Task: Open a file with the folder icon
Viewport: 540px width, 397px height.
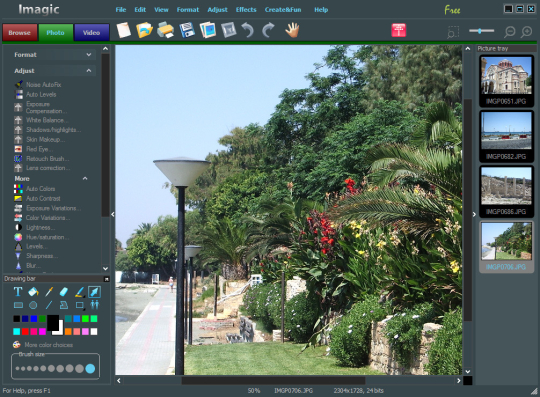Action: [x=144, y=30]
